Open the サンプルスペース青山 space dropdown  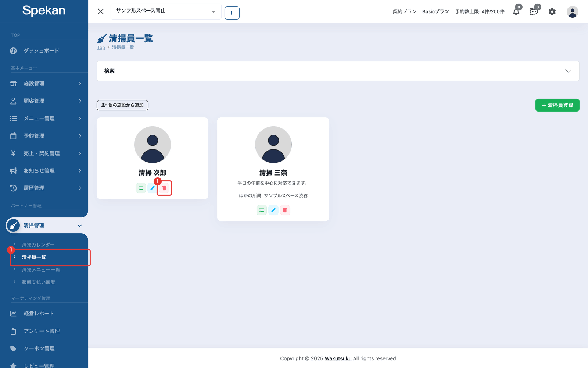tap(166, 11)
